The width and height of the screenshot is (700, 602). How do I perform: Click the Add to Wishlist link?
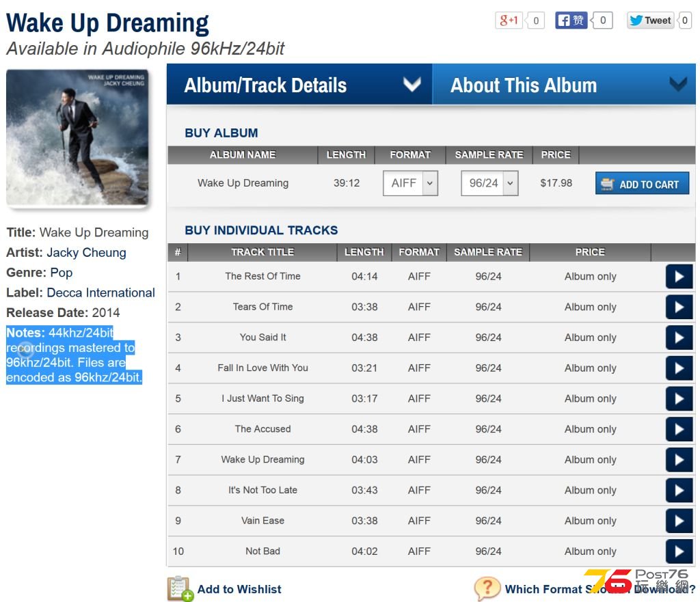(x=239, y=589)
